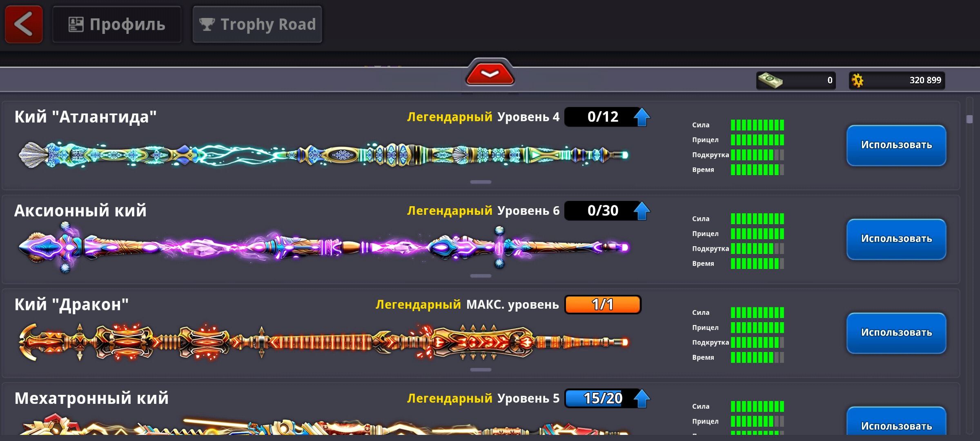The width and height of the screenshot is (980, 441).
Task: Click Подкрутка stat bar of Аксионный кий
Action: coord(757,249)
